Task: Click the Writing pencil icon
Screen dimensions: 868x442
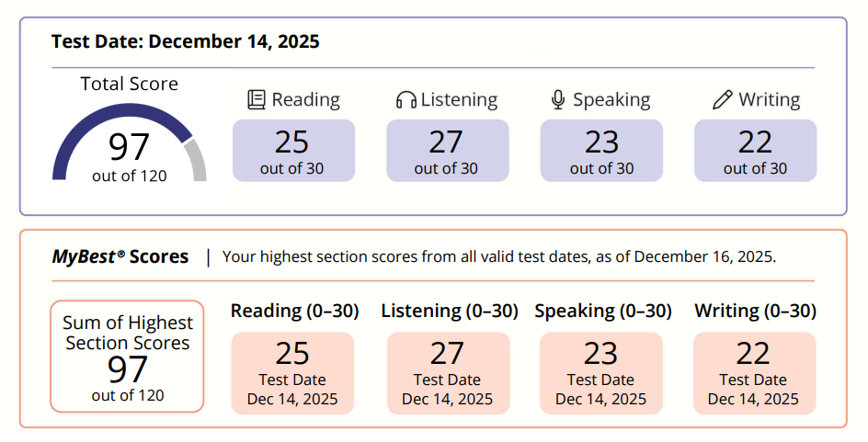Action: (723, 100)
